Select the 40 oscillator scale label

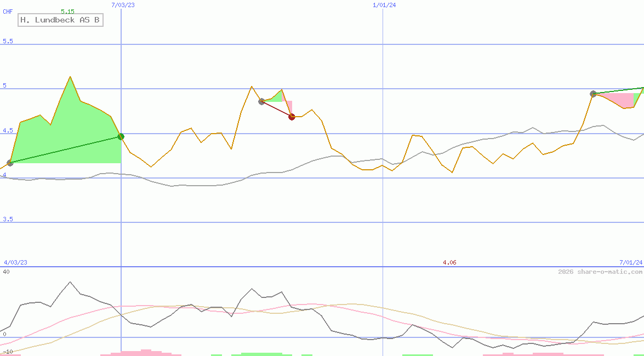[6, 272]
